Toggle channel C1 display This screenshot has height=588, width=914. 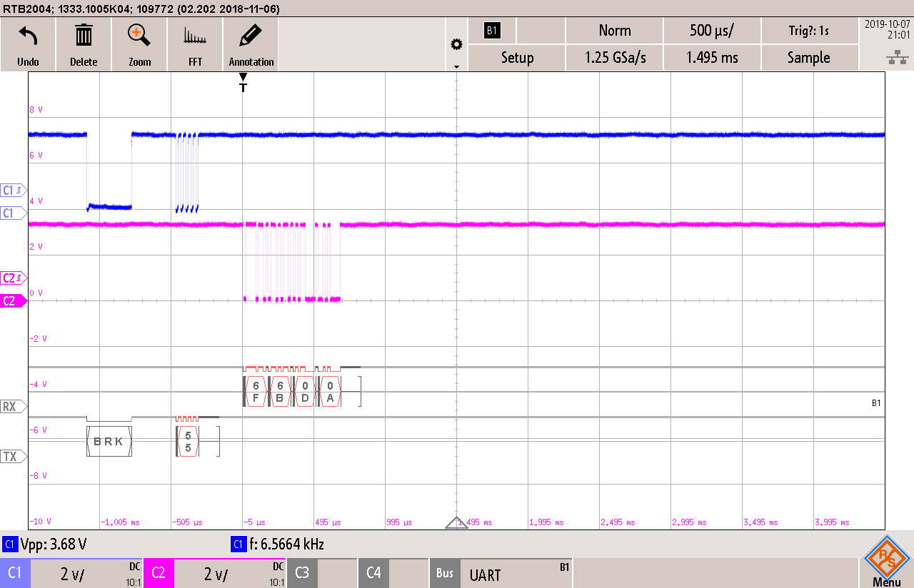pyautogui.click(x=16, y=572)
